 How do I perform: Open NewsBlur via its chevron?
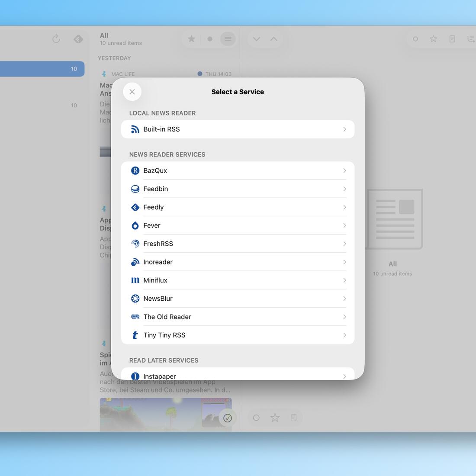point(344,299)
